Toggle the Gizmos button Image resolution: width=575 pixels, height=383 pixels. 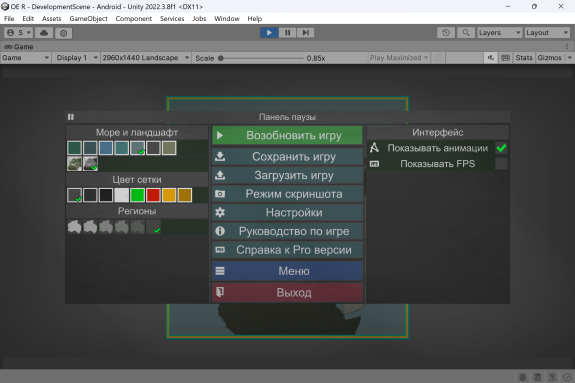(x=549, y=58)
